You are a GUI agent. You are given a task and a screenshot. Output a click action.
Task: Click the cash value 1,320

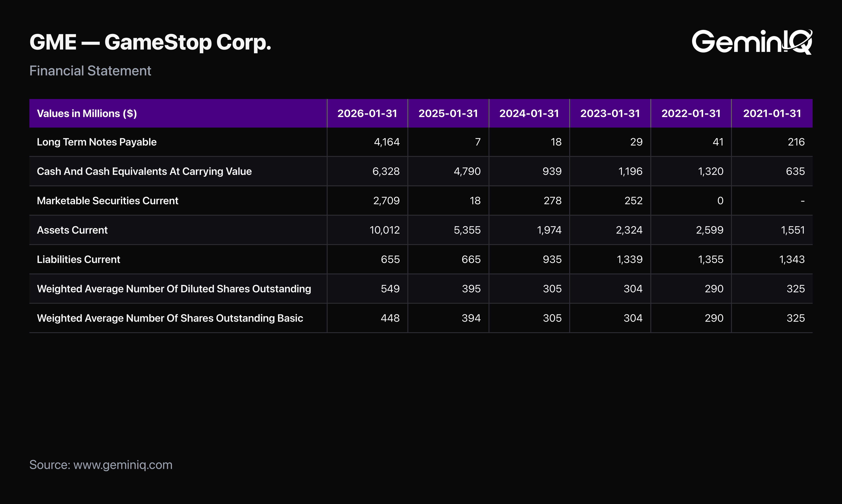(x=711, y=172)
